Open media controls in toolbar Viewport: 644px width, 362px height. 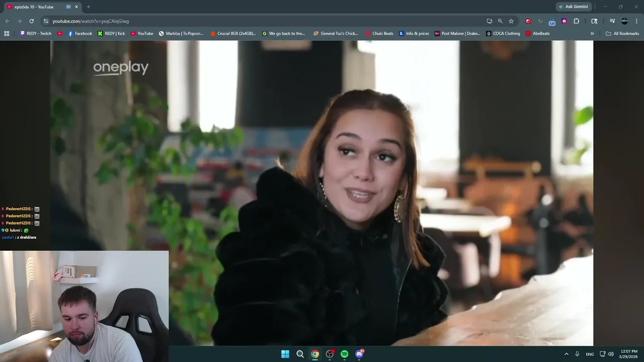pos(612,21)
